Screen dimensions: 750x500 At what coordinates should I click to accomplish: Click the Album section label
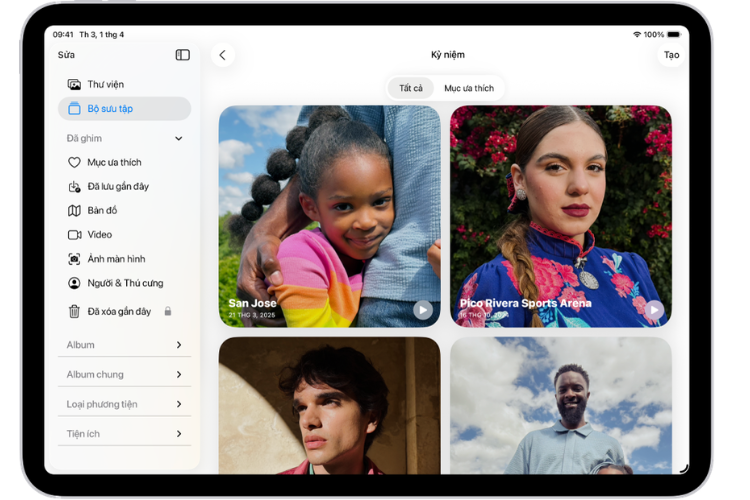(x=80, y=345)
